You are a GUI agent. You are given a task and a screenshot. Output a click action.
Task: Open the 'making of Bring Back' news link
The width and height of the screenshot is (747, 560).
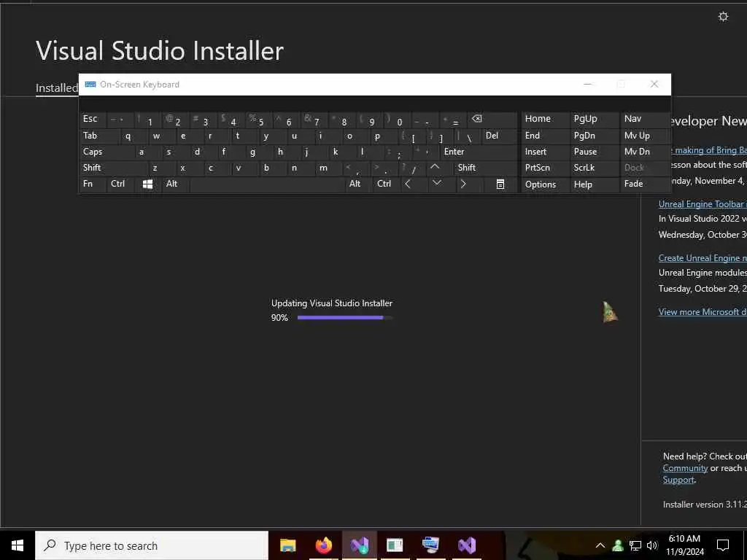point(709,150)
